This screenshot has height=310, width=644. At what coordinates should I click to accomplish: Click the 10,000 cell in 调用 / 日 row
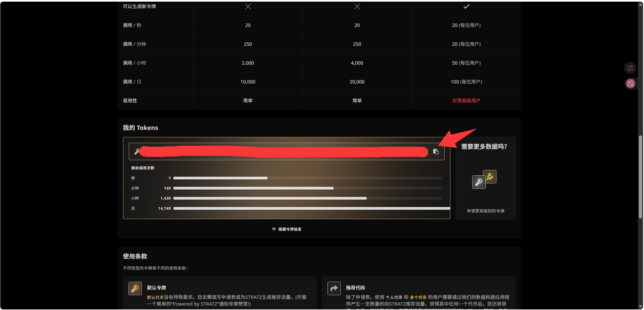click(x=248, y=82)
